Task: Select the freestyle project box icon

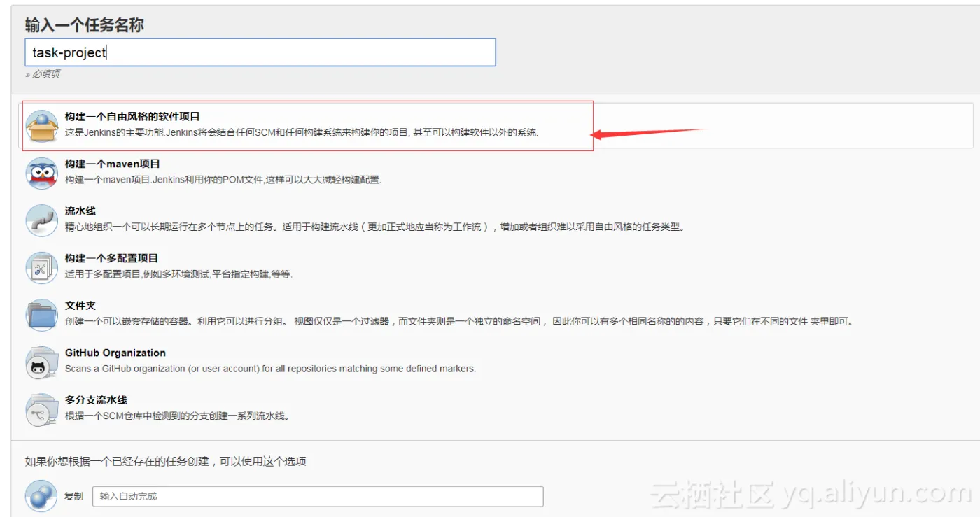Action: (41, 126)
